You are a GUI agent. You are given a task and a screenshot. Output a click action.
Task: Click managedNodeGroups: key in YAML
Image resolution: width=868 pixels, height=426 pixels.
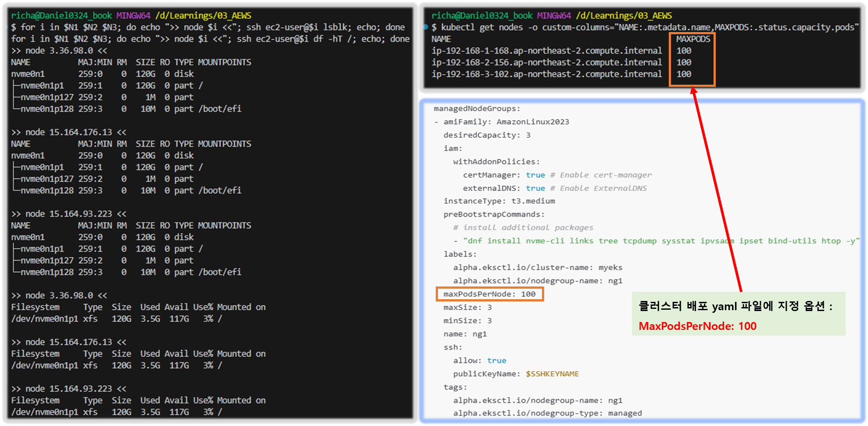[x=477, y=108]
